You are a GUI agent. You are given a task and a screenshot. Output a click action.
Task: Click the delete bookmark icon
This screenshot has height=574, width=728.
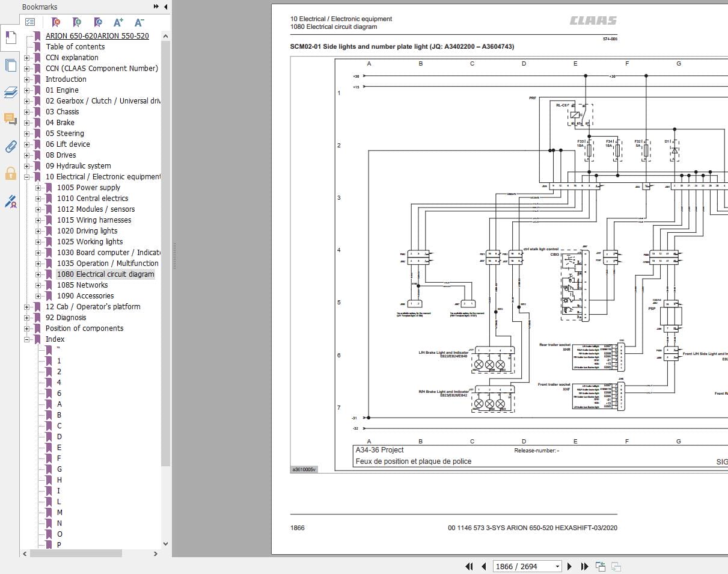pos(56,22)
